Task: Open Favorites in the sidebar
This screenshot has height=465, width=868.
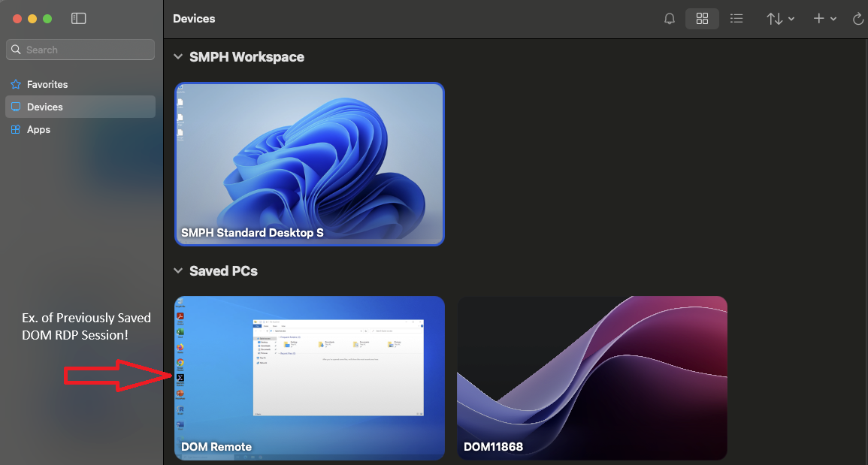Action: point(80,84)
